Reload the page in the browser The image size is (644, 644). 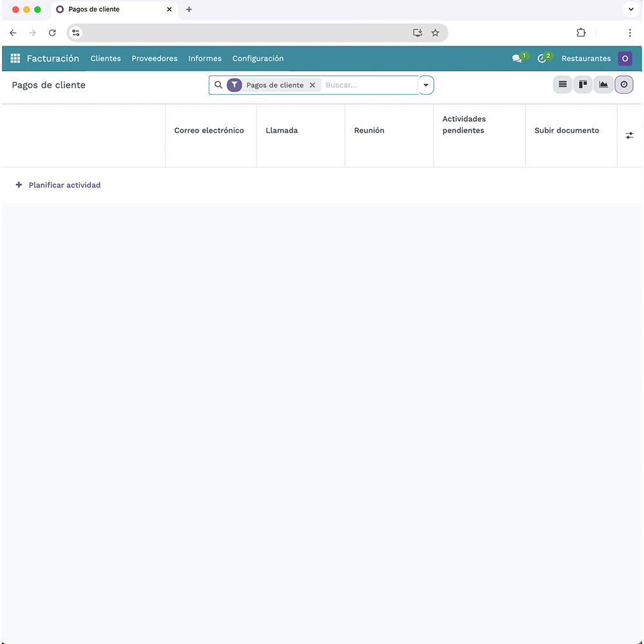click(x=53, y=33)
